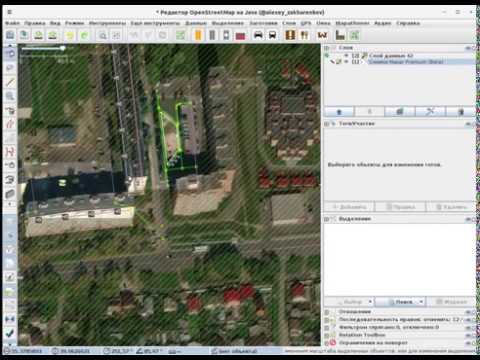Click the green path on the map

click(162, 133)
